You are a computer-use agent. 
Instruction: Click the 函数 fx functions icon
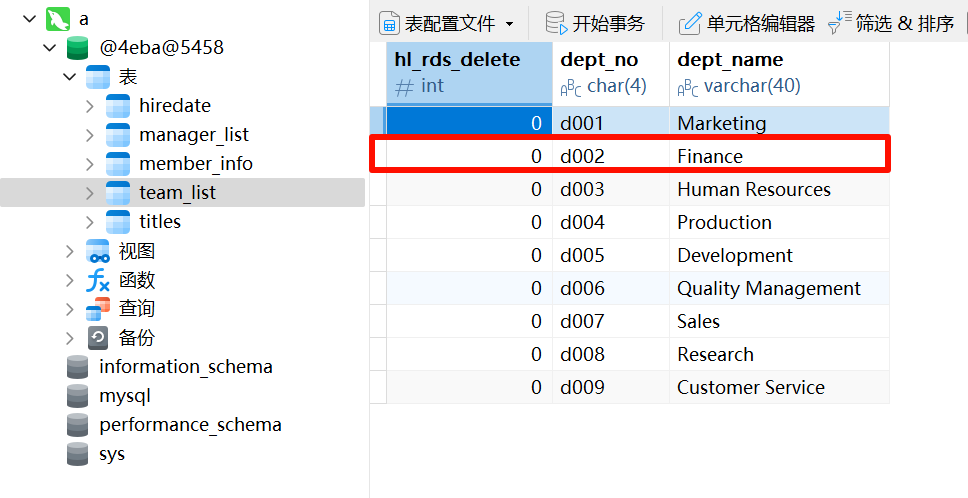[98, 280]
